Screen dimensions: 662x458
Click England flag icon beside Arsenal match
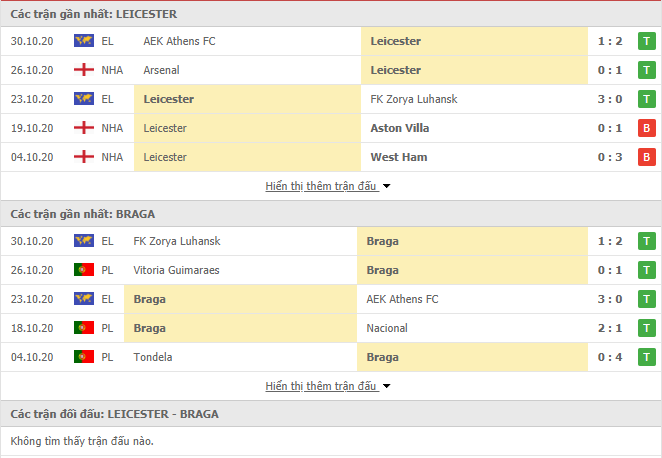pyautogui.click(x=84, y=70)
